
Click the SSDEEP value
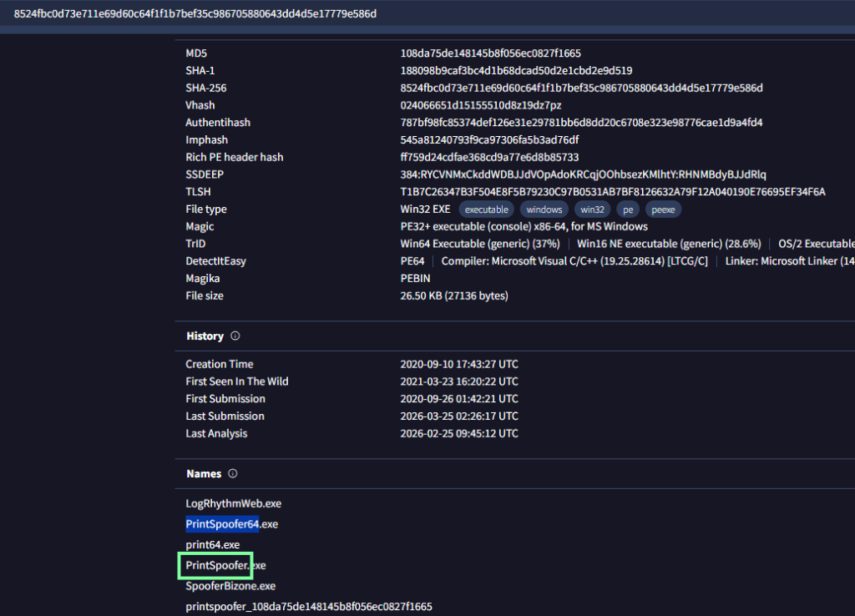(583, 174)
